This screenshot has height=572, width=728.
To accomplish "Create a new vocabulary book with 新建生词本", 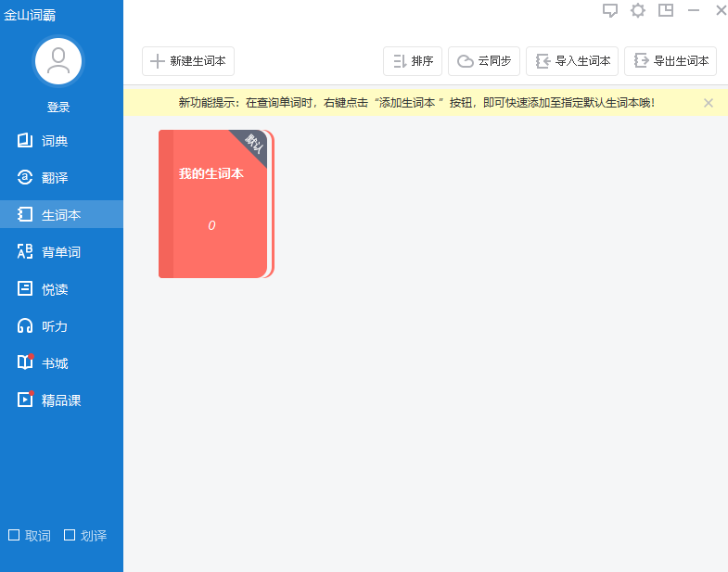I will pyautogui.click(x=188, y=61).
